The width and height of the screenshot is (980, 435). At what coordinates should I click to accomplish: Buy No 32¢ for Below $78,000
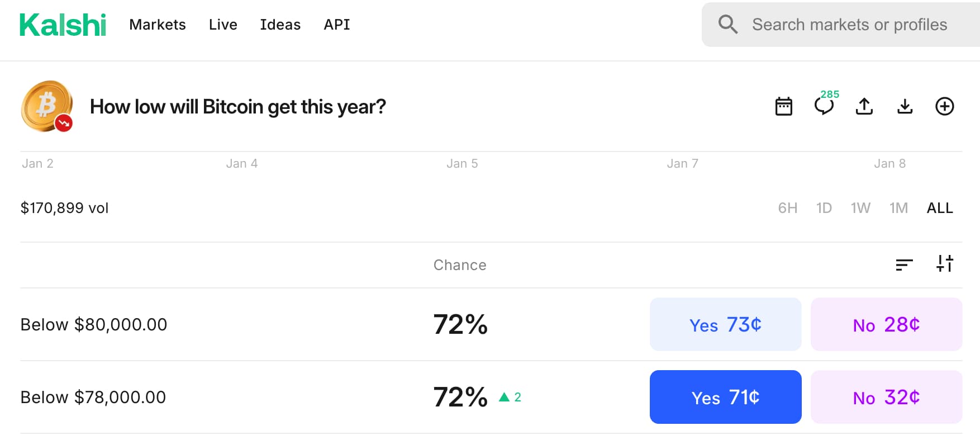(886, 397)
